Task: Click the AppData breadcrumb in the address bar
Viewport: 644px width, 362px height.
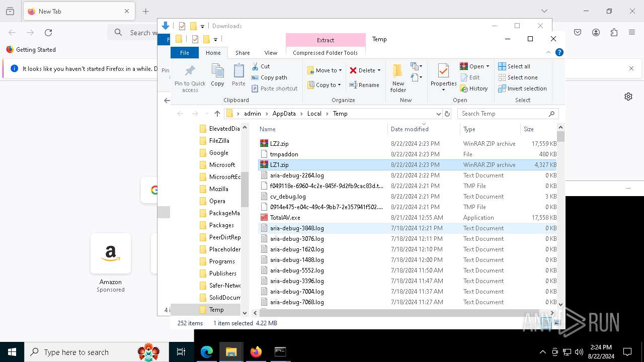Action: pos(284,114)
